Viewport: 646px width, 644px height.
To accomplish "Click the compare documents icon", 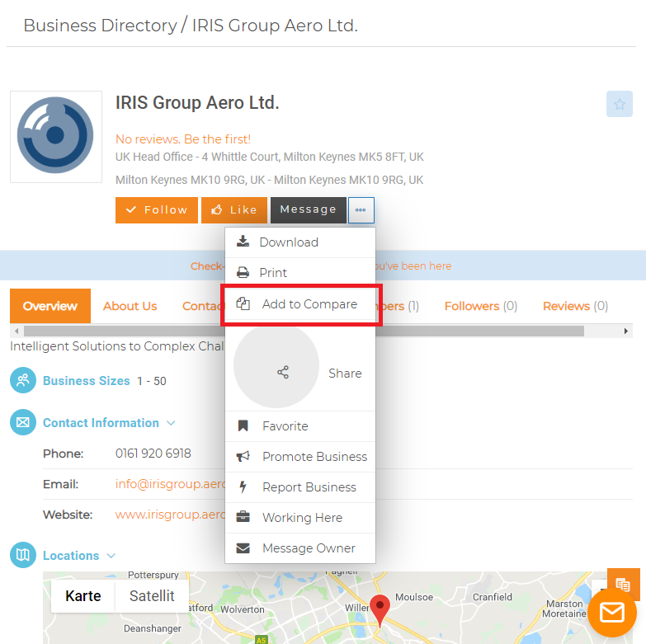I will (x=243, y=303).
